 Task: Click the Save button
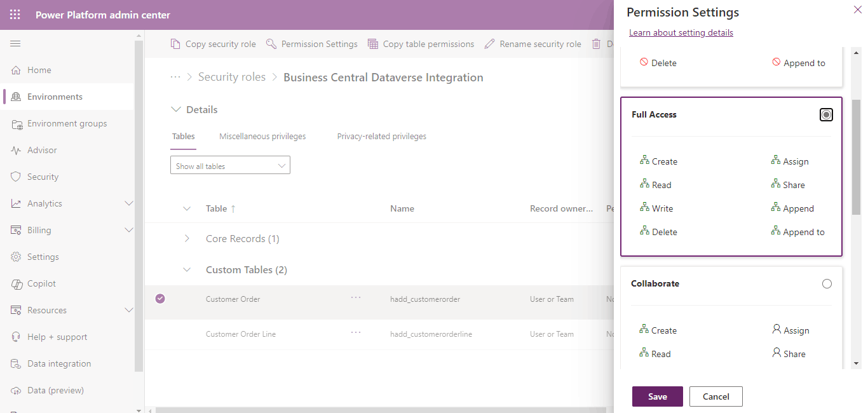pos(657,396)
